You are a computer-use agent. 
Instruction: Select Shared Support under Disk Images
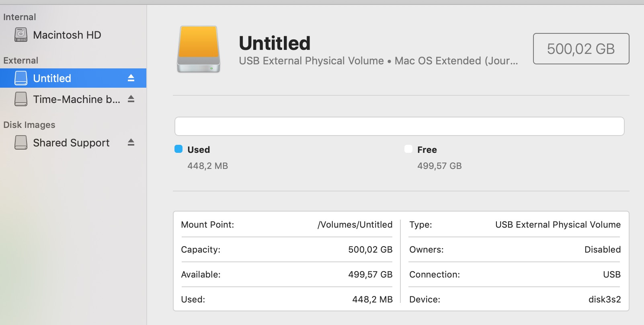pyautogui.click(x=71, y=143)
